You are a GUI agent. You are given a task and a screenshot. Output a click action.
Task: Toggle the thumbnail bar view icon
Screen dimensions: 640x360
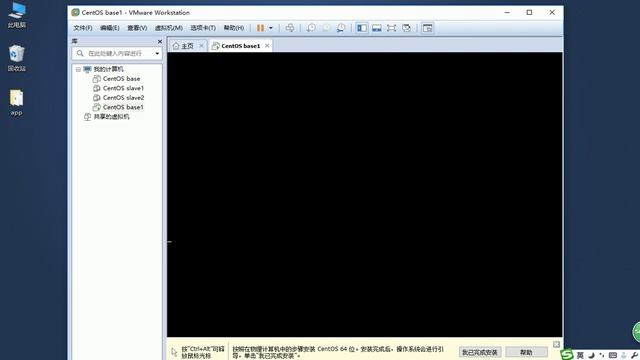coord(377,28)
